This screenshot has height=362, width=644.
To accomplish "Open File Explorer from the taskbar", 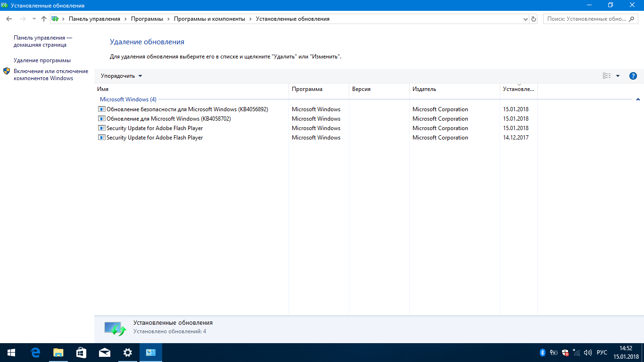I will [58, 353].
